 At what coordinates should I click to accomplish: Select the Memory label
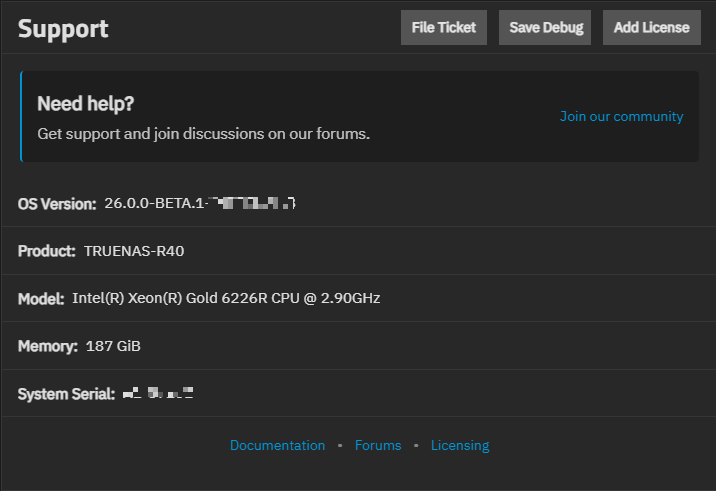click(x=48, y=346)
